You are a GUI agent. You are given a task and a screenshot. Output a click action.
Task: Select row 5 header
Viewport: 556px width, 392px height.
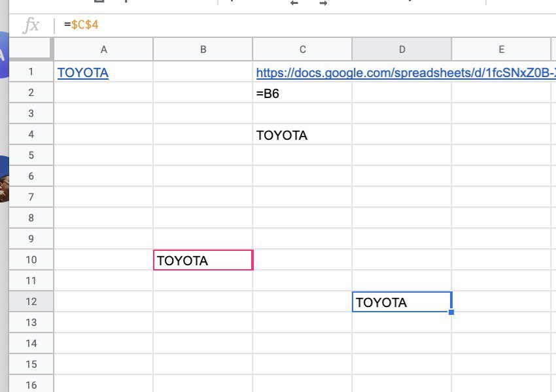31,155
